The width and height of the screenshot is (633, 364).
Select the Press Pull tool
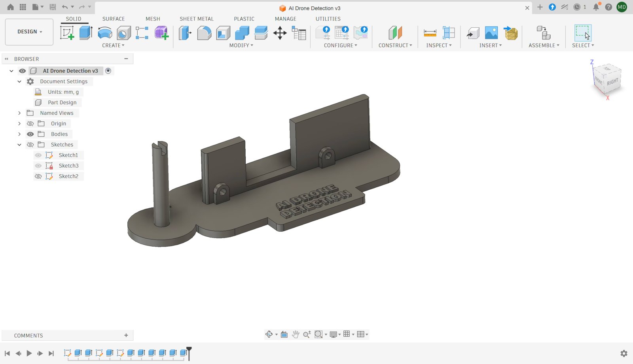click(185, 33)
